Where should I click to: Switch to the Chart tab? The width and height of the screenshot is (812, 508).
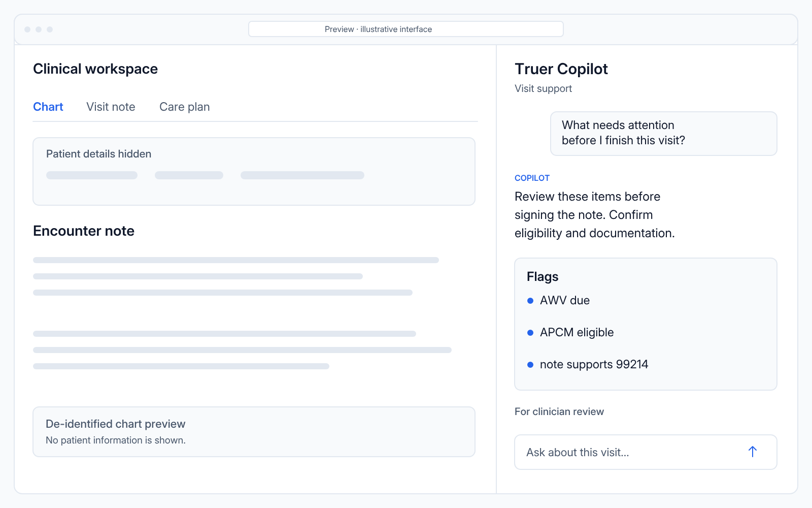click(48, 107)
